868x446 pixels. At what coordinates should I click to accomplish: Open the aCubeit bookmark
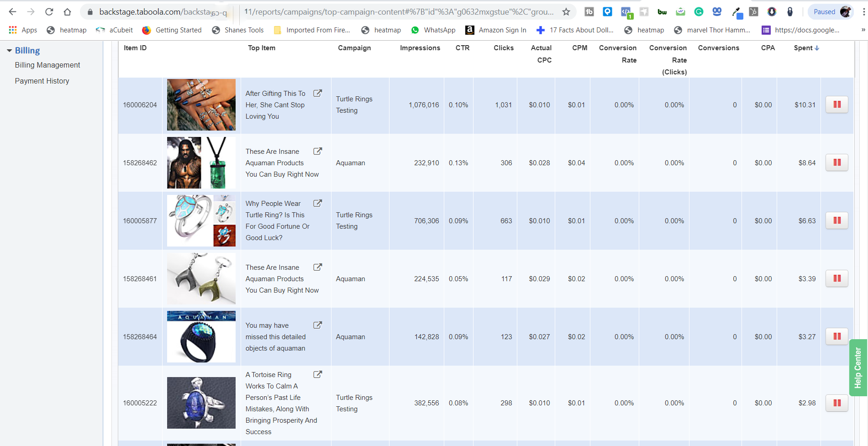[x=114, y=30]
